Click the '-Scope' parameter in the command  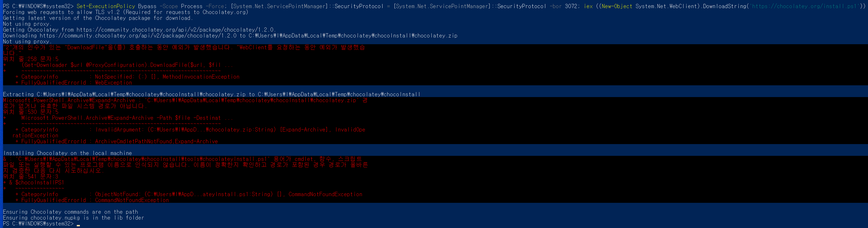[x=168, y=6]
